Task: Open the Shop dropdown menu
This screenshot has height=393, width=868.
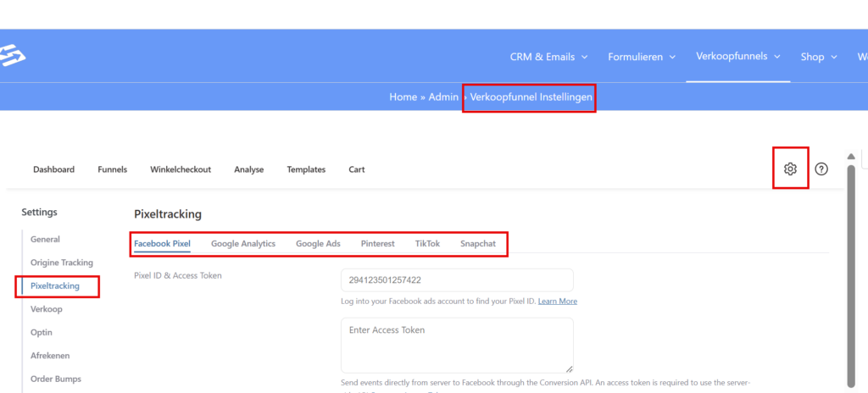Action: point(819,57)
